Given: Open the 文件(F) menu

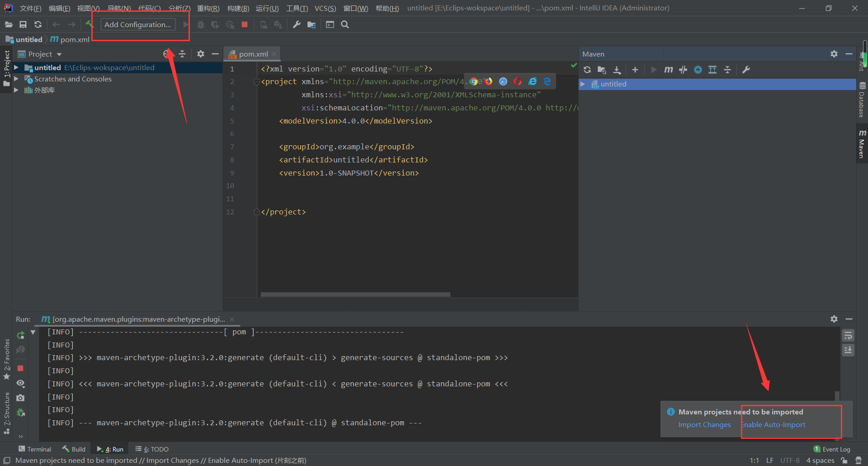Looking at the screenshot, I should pyautogui.click(x=30, y=8).
